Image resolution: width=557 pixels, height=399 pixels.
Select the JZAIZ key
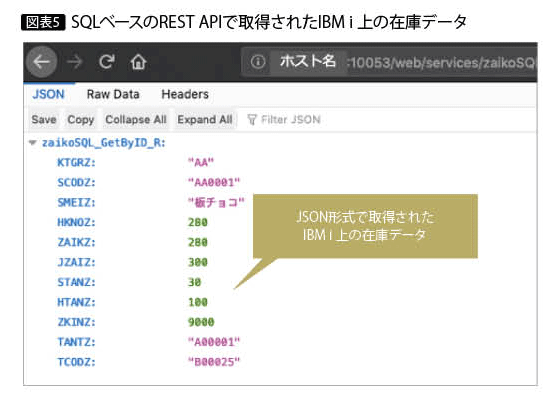[x=76, y=262]
